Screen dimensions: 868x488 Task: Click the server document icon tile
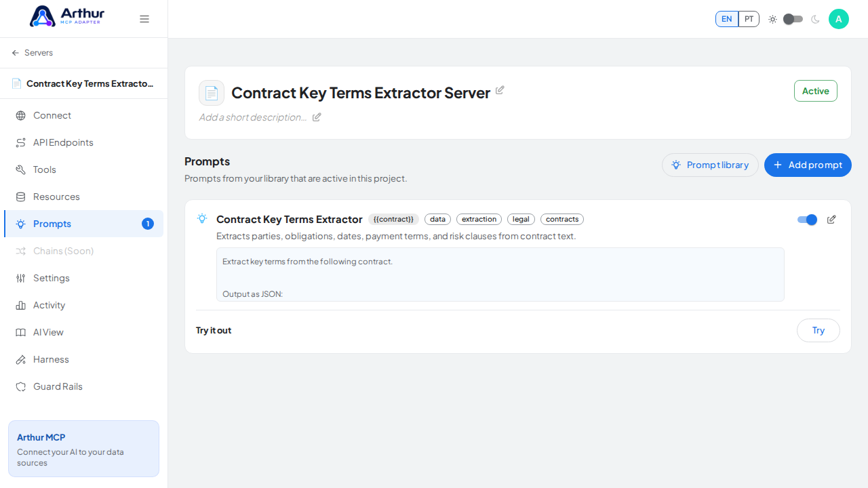[x=212, y=93]
